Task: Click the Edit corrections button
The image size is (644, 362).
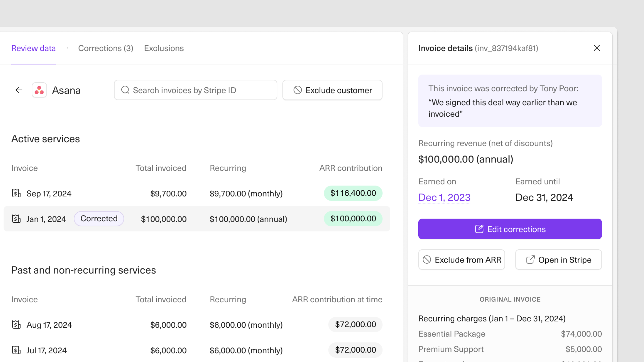Action: pos(510,229)
